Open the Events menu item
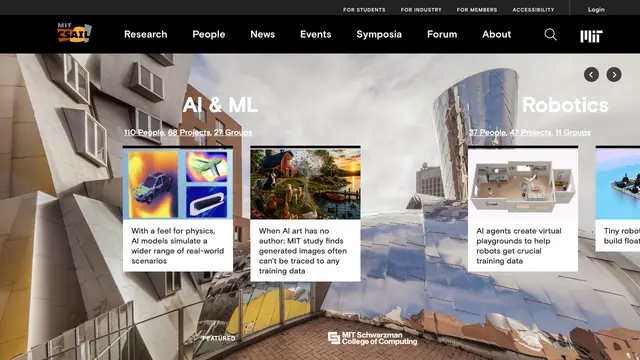The height and width of the screenshot is (360, 640). (316, 34)
